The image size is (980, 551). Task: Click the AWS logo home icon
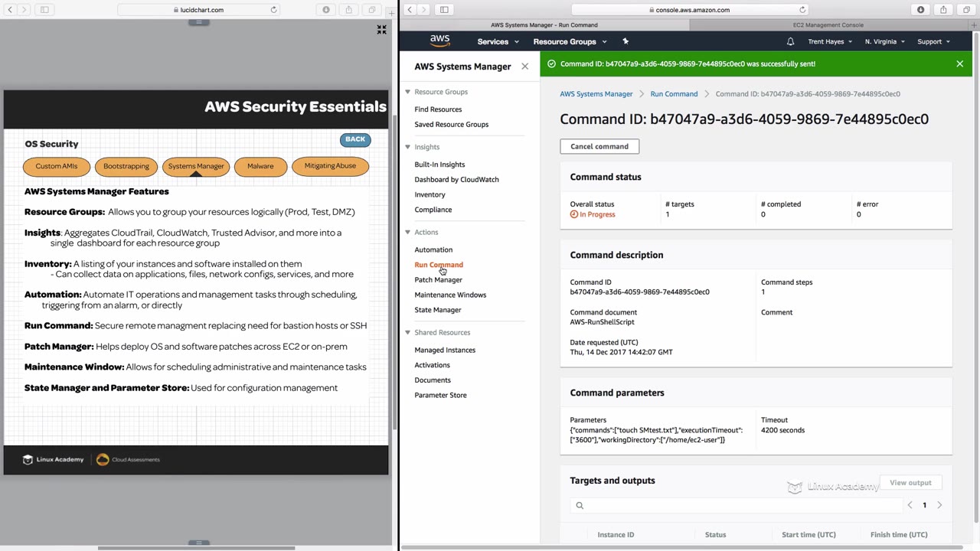(439, 41)
